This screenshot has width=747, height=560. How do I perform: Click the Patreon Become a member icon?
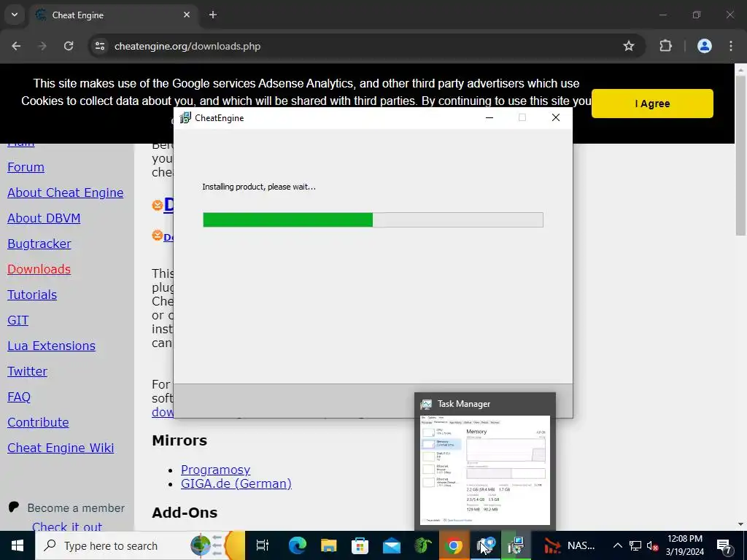pyautogui.click(x=14, y=507)
